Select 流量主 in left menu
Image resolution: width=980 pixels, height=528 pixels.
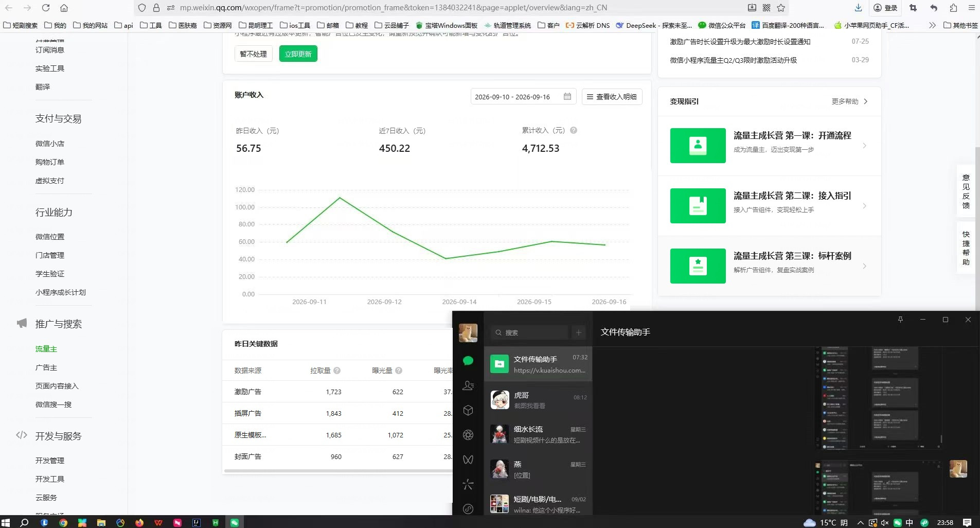pyautogui.click(x=46, y=349)
